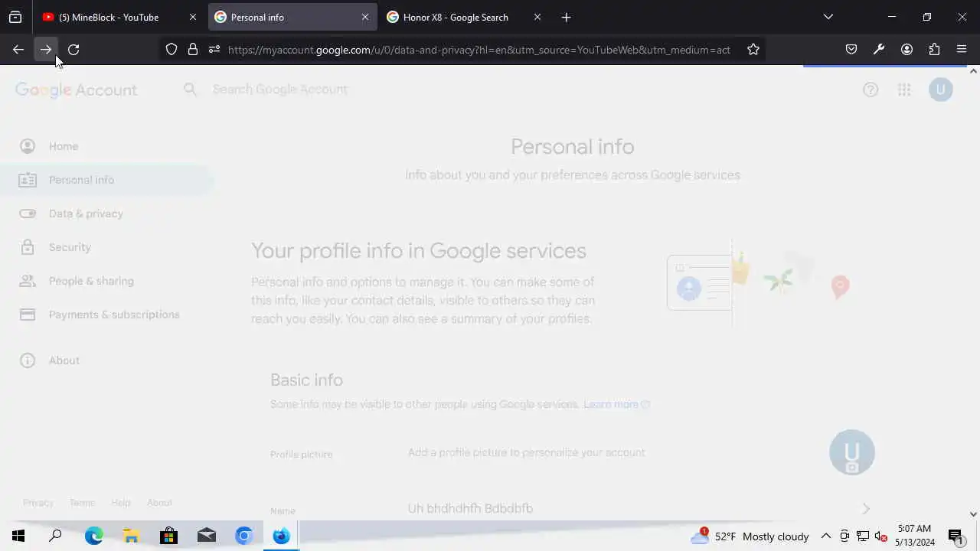980x551 pixels.
Task: Click the name Uh bhdhdhfh Bdbdbfb
Action: (x=470, y=508)
